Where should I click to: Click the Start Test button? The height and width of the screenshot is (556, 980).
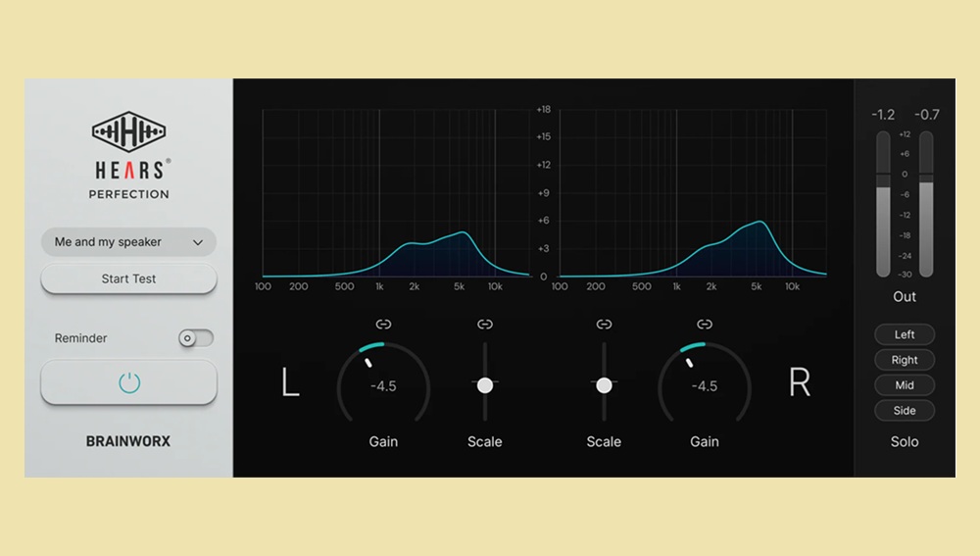128,278
